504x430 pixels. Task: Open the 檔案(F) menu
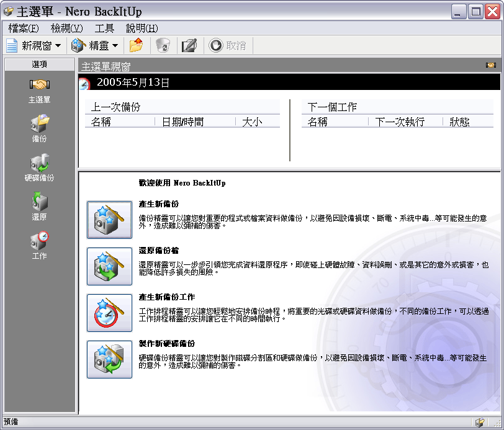tap(23, 29)
